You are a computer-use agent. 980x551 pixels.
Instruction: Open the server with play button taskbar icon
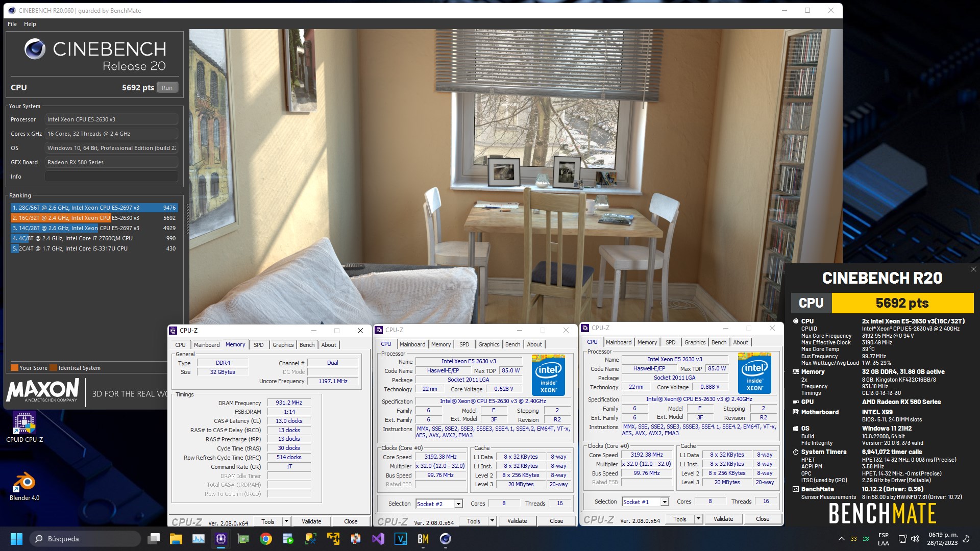pyautogui.click(x=288, y=539)
